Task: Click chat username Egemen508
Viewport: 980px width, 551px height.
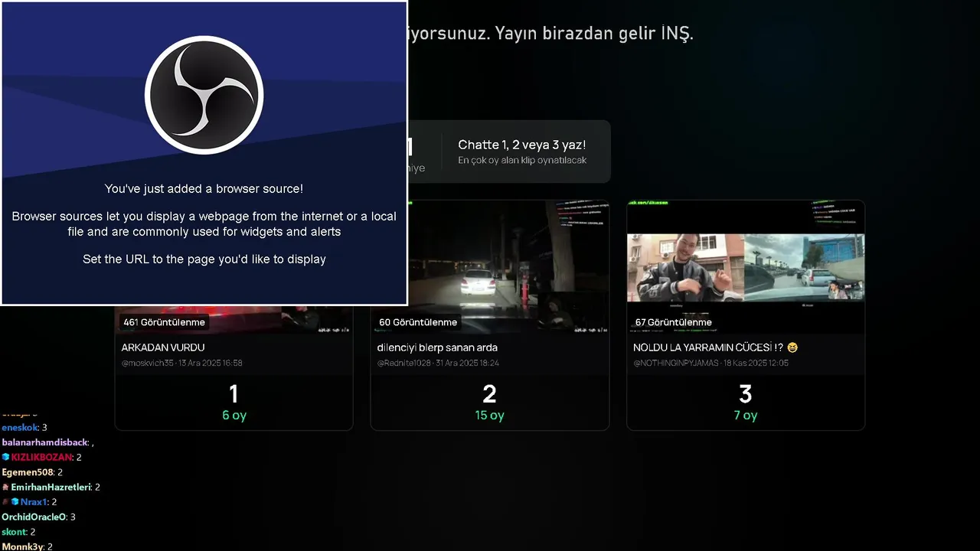Action: tap(28, 472)
